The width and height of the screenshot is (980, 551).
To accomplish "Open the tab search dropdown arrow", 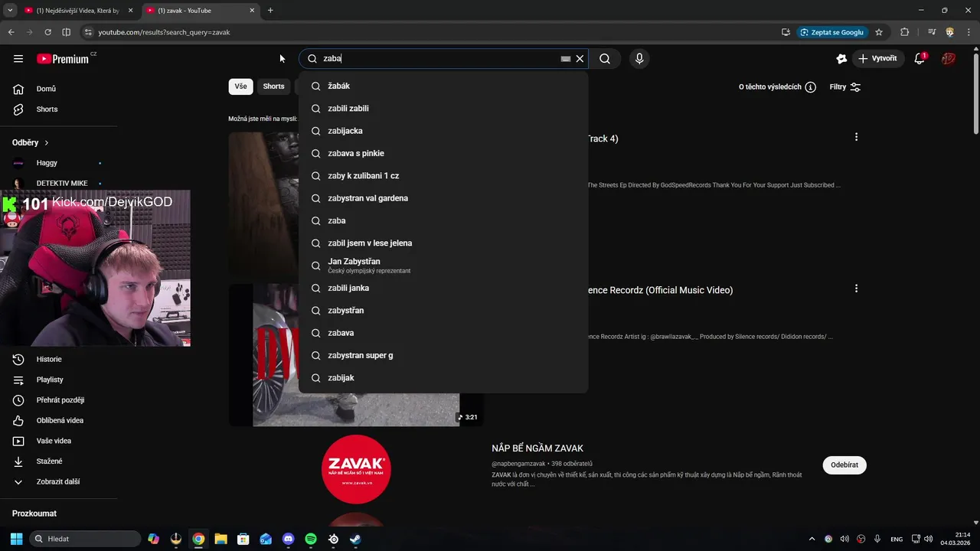I will pyautogui.click(x=10, y=11).
